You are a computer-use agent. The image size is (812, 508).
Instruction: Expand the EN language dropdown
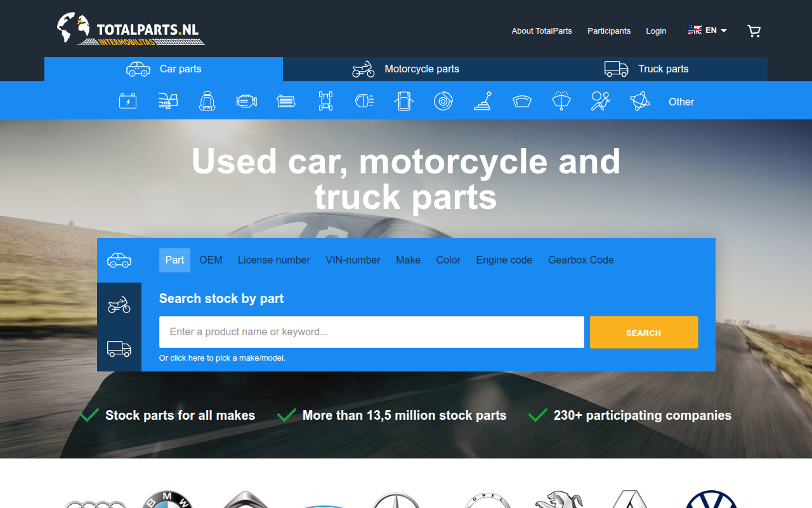tap(707, 30)
